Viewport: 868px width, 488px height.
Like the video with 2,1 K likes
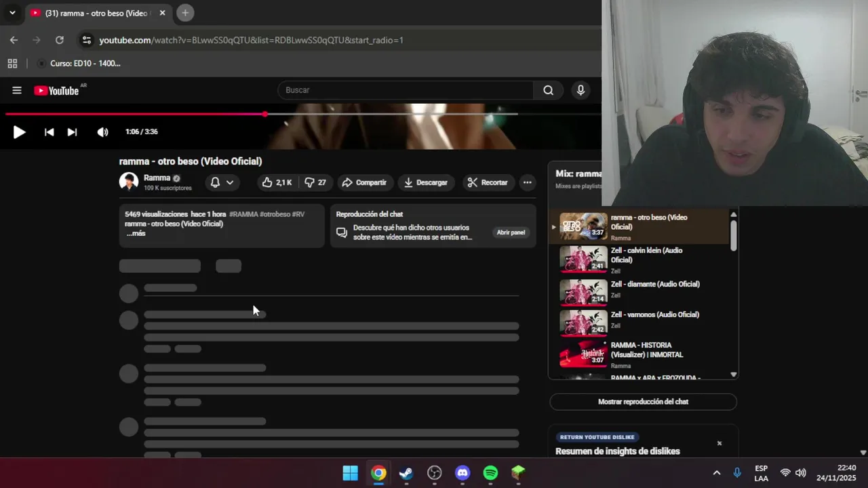tap(277, 182)
